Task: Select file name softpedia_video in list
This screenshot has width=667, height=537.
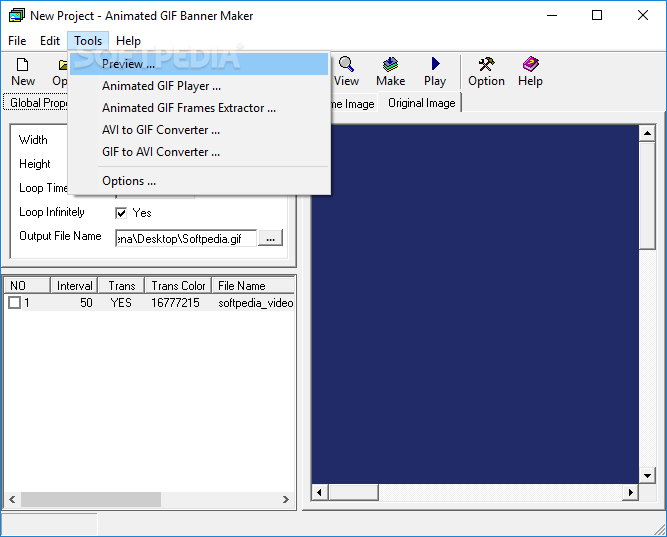Action: pos(256,303)
